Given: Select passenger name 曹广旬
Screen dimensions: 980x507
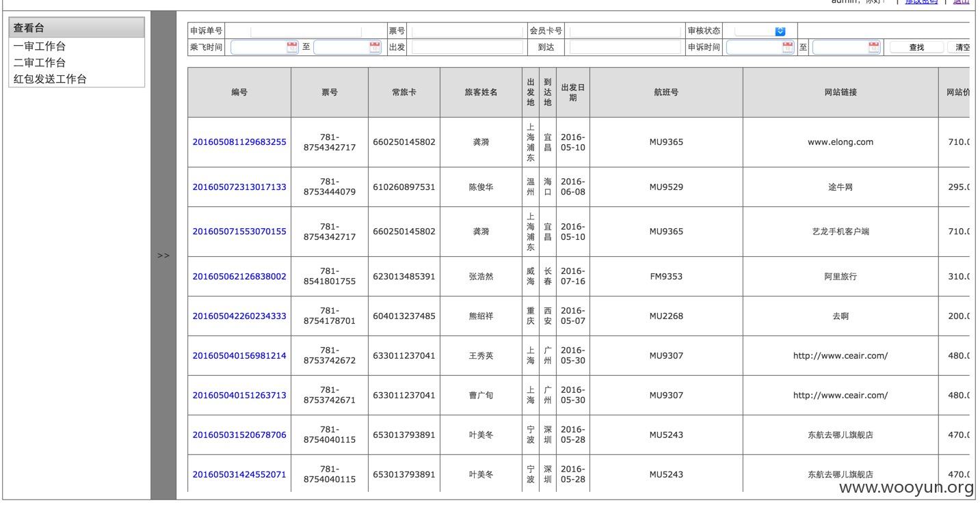Looking at the screenshot, I should 481,395.
